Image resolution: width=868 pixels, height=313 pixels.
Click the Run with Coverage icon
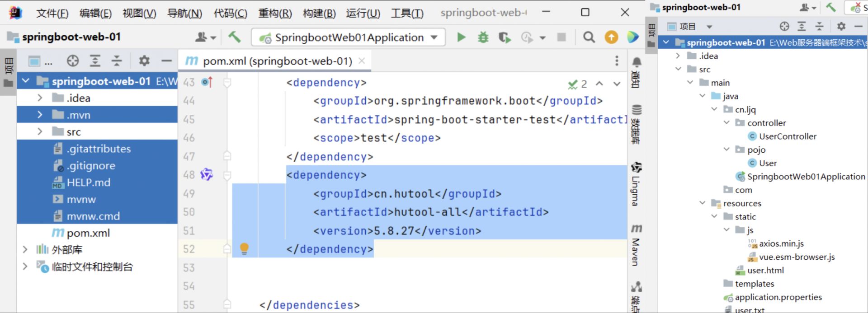tap(505, 37)
